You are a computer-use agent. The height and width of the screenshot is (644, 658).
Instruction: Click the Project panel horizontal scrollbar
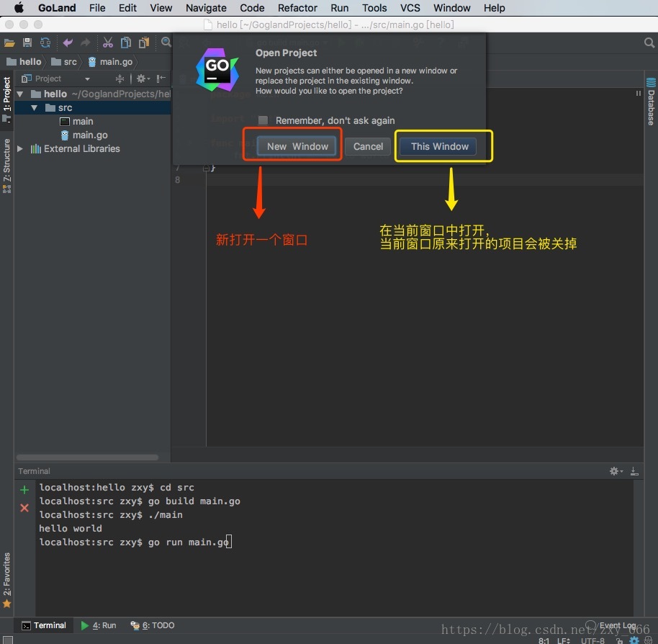tap(87, 457)
